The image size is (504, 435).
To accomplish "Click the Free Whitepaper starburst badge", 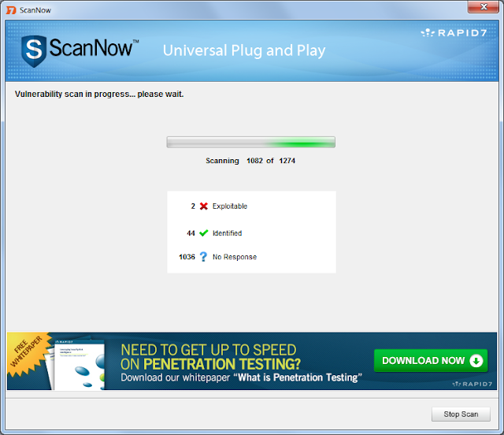I will click(28, 353).
